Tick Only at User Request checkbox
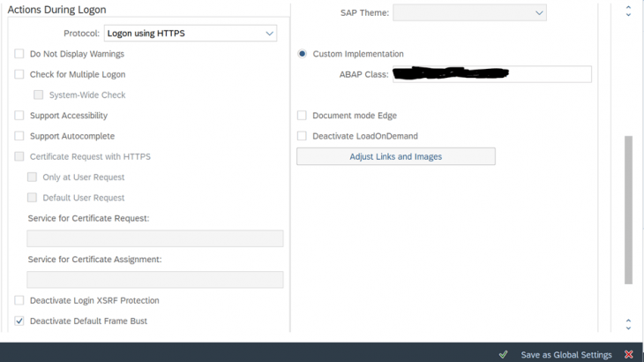This screenshot has width=644, height=362. coord(32,177)
